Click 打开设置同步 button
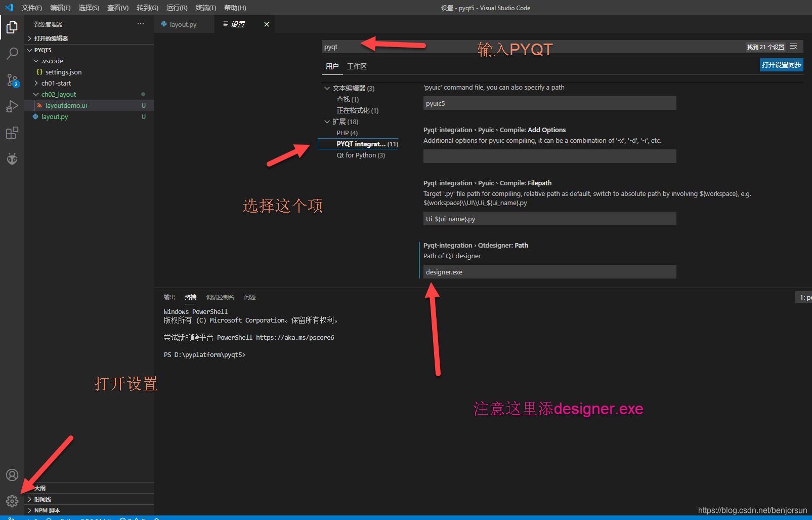The width and height of the screenshot is (812, 520). pos(782,65)
